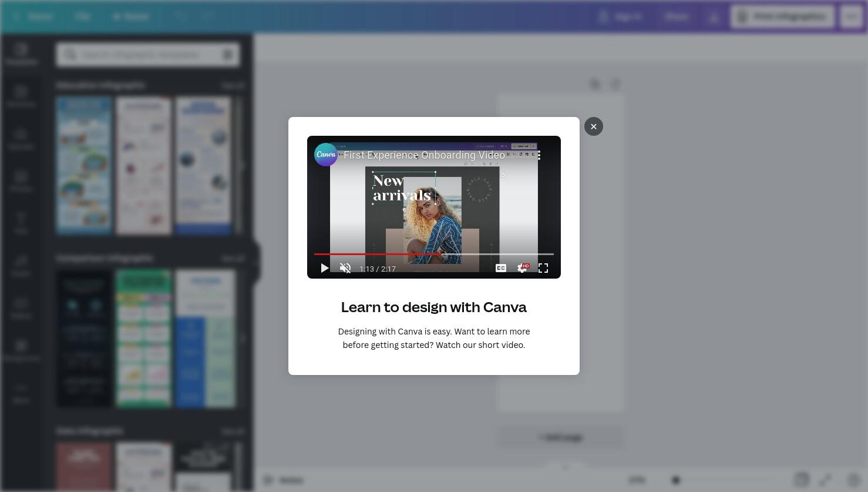Click the fullscreen arrows icon in the bottom bar

(x=825, y=480)
